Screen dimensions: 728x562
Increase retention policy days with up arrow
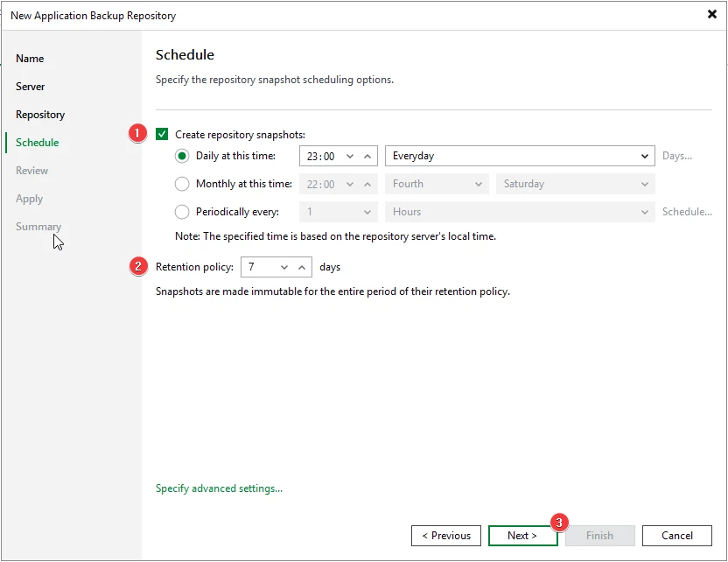(x=302, y=268)
